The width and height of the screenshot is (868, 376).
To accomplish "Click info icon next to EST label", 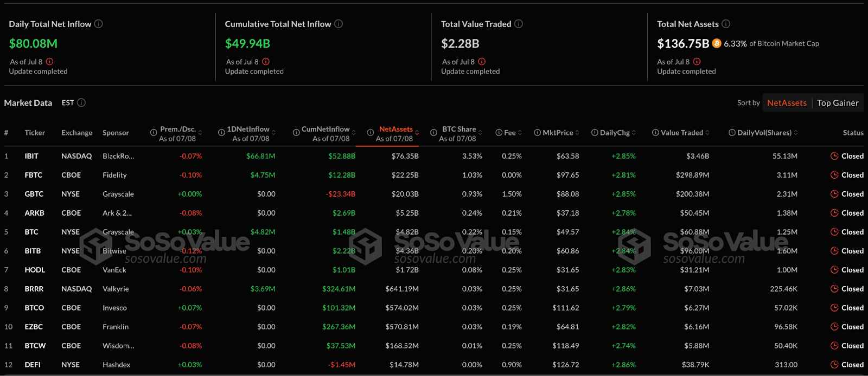I will point(81,102).
